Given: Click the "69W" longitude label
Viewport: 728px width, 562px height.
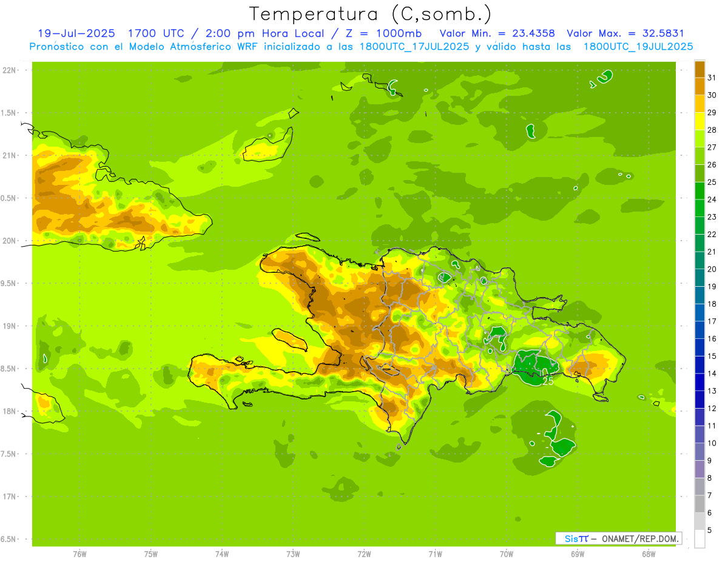Looking at the screenshot, I should 578,554.
